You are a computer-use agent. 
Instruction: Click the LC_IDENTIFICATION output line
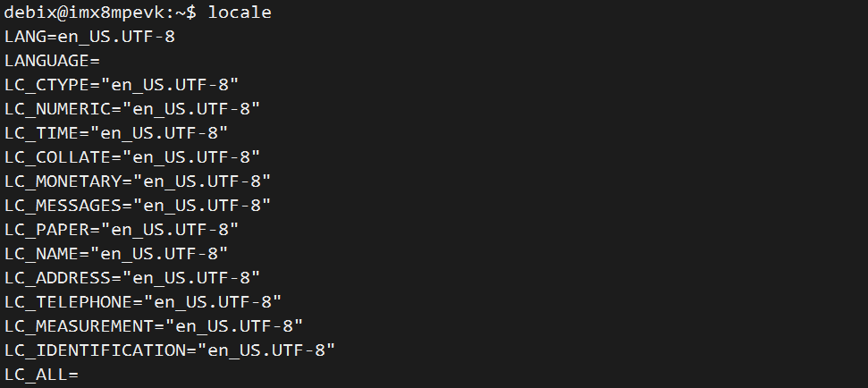170,350
